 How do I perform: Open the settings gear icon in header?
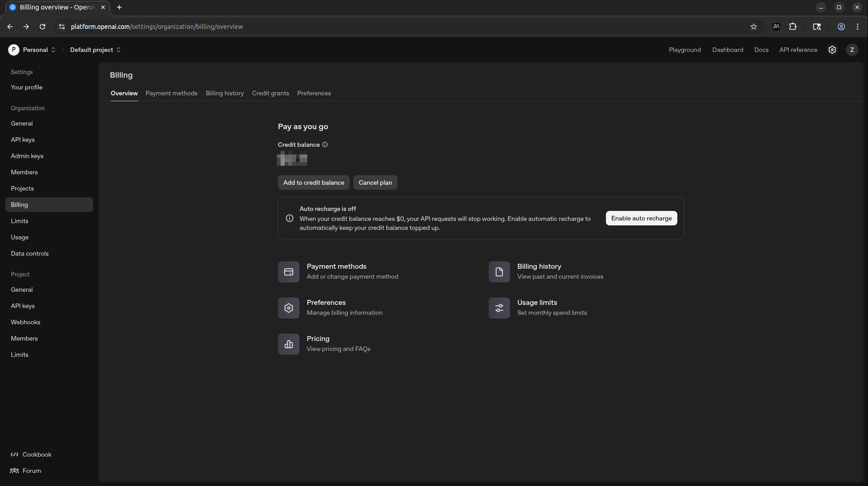point(832,50)
